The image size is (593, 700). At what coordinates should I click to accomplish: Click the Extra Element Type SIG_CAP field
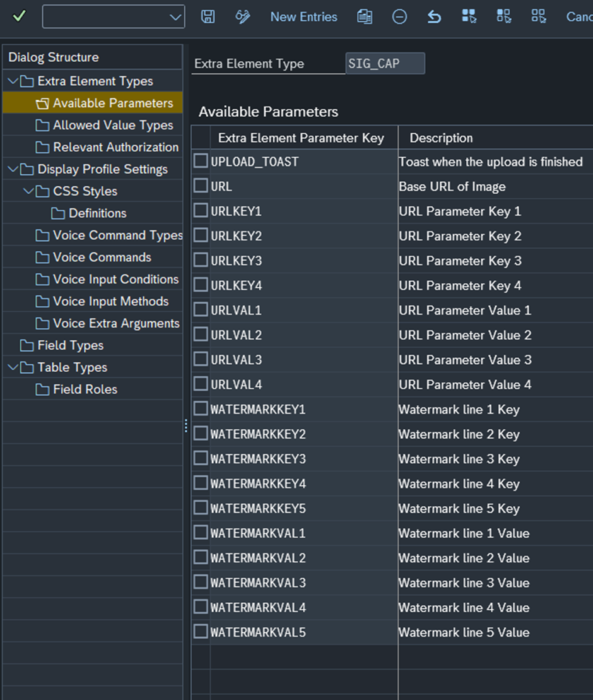[x=385, y=64]
